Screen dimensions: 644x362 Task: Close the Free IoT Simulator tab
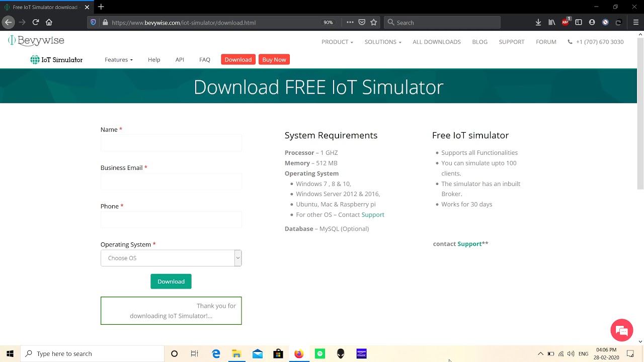point(87,7)
